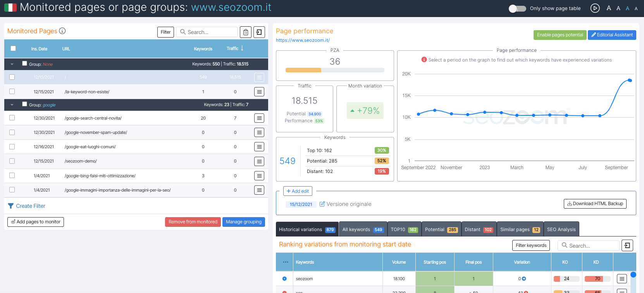644x293 pixels.
Task: Check the select-all checkbox in pages table header
Action: click(13, 48)
